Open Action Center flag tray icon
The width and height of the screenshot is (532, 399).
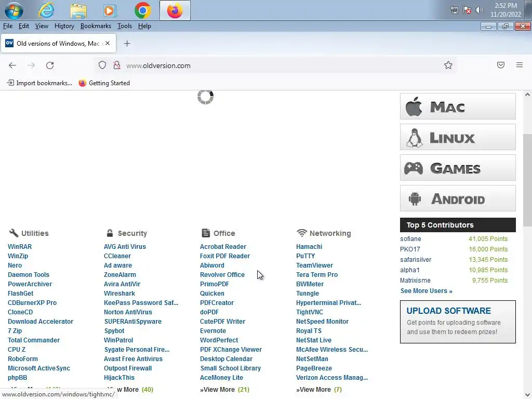click(x=467, y=10)
